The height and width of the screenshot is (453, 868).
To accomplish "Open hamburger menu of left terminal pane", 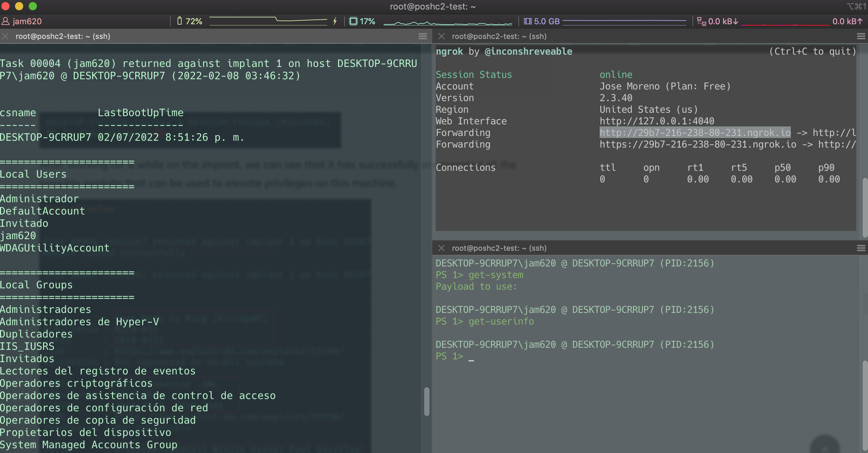I will [x=423, y=36].
